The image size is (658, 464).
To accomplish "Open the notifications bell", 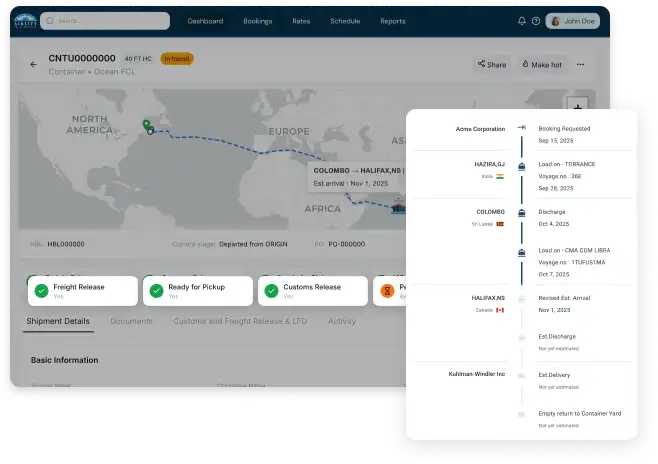I will click(521, 21).
